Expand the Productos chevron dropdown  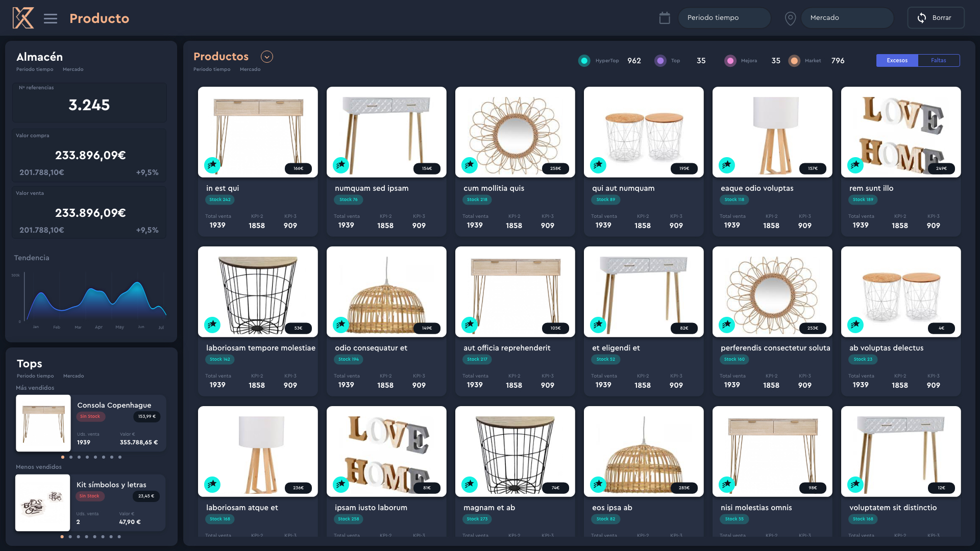click(266, 57)
